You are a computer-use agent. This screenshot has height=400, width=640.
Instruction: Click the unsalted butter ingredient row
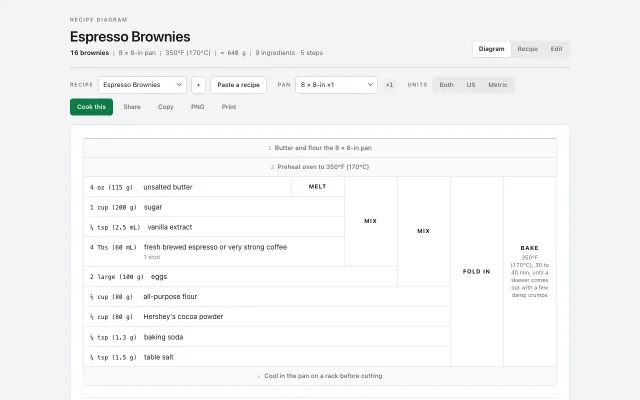tap(187, 187)
